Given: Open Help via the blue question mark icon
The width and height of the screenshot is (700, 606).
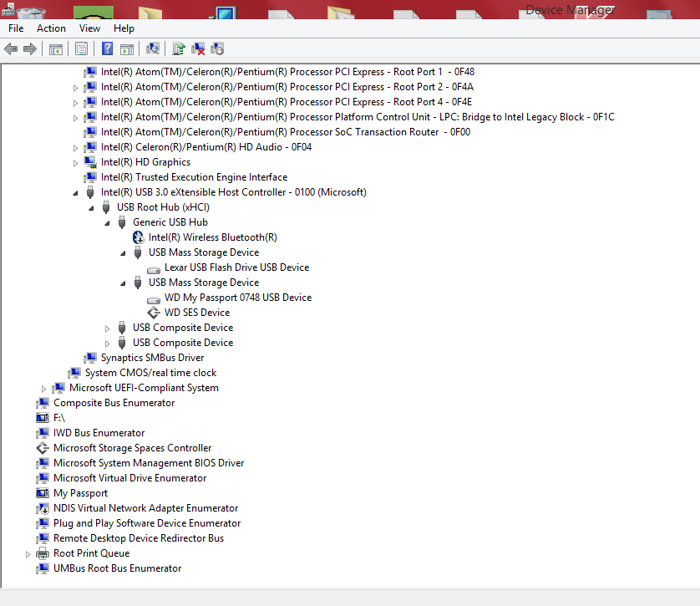Looking at the screenshot, I should point(107,48).
